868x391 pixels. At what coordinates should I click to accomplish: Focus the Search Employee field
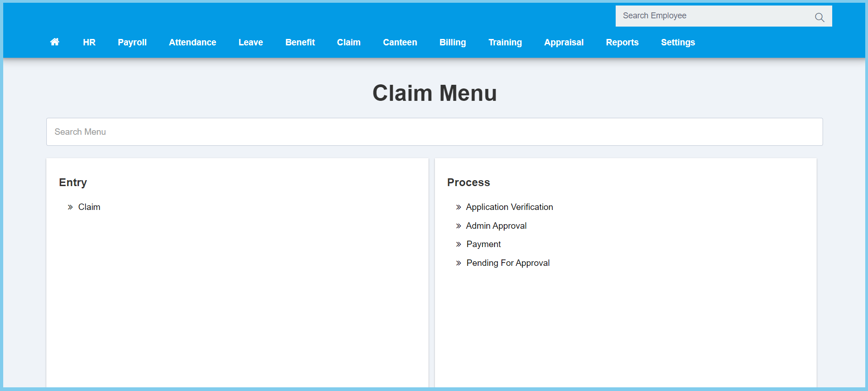pyautogui.click(x=711, y=16)
